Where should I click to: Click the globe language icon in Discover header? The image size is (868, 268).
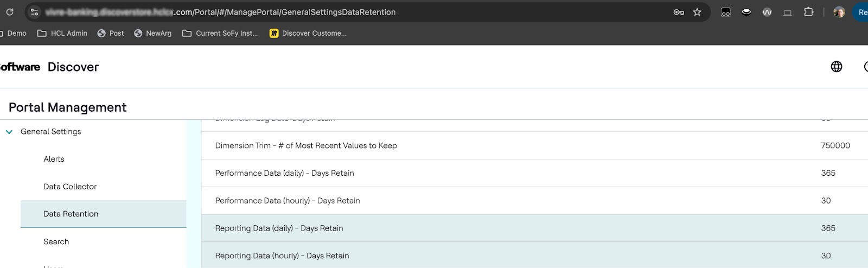837,67
